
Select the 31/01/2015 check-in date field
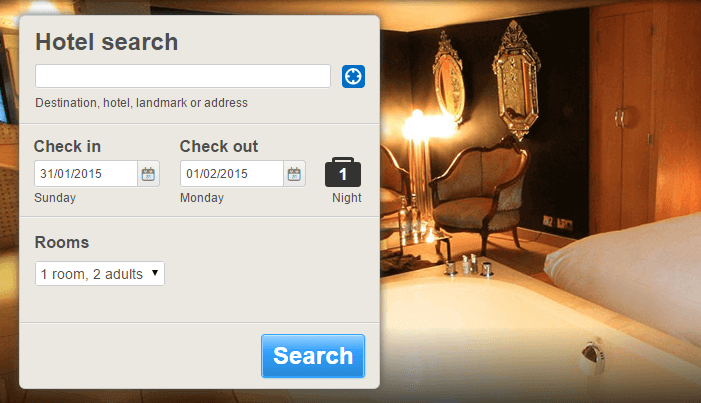(x=86, y=174)
